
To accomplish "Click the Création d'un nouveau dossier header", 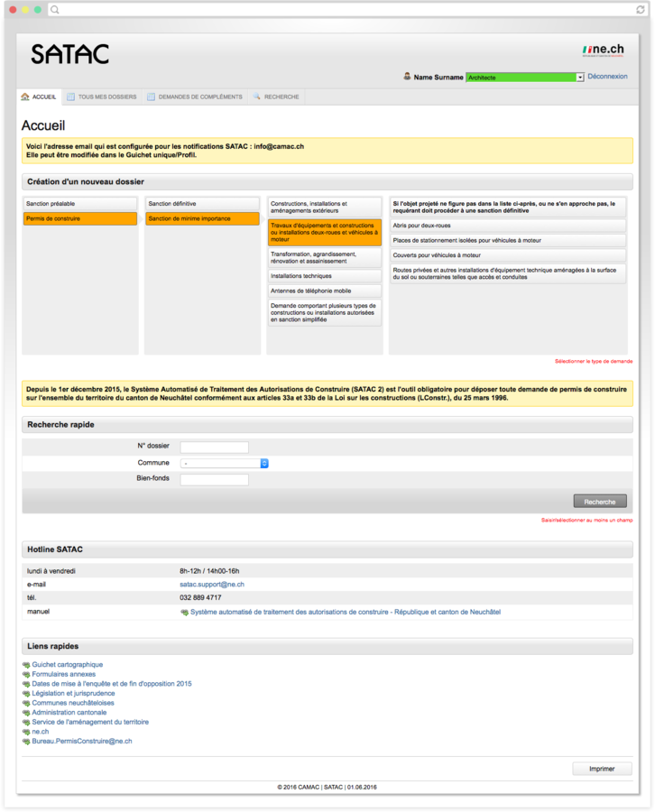I will (327, 181).
